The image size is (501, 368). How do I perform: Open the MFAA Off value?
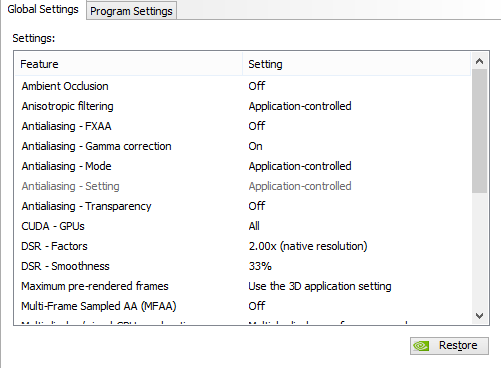coord(257,306)
